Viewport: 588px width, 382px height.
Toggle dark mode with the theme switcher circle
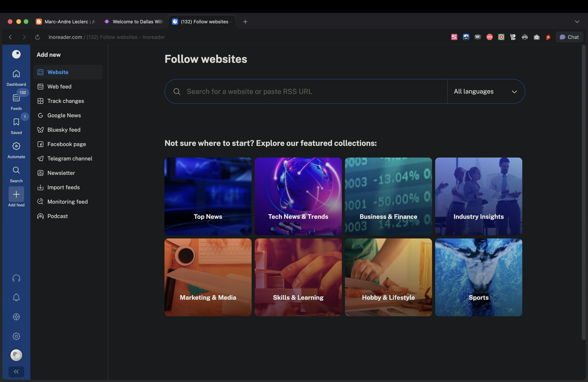point(16,355)
